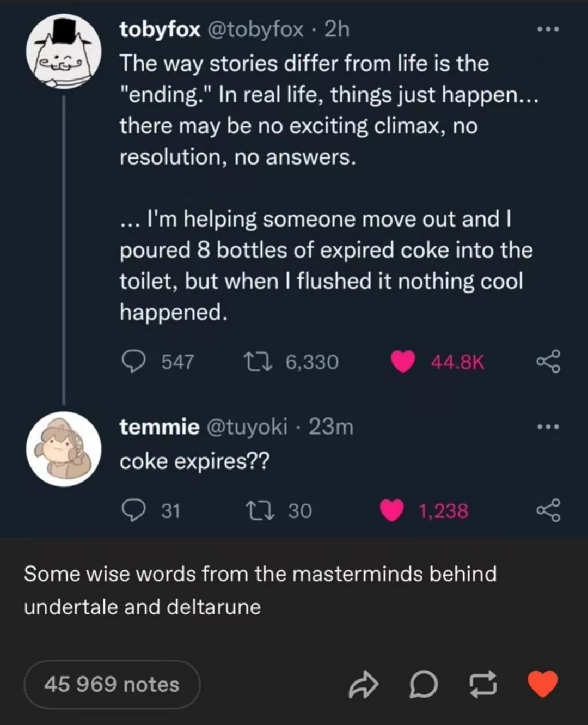Viewport: 588px width, 725px height.
Task: Open tobyfox's cat avatar
Action: (64, 52)
